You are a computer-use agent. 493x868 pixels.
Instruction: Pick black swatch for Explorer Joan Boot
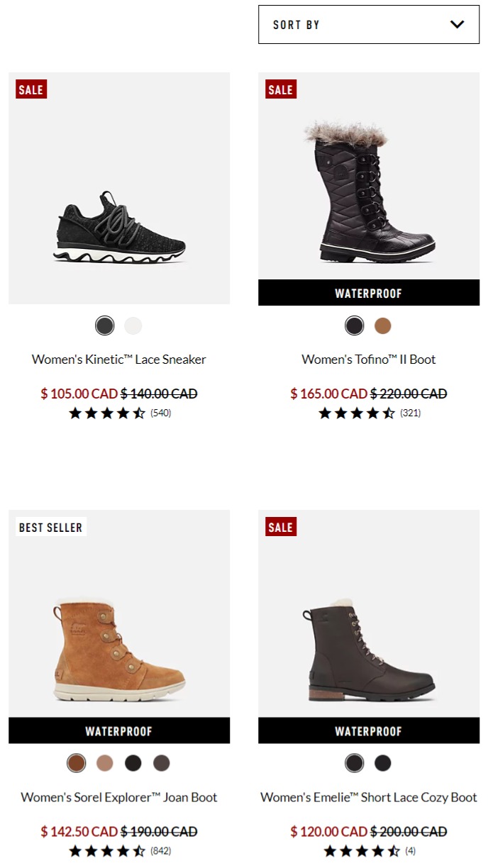[x=133, y=763]
